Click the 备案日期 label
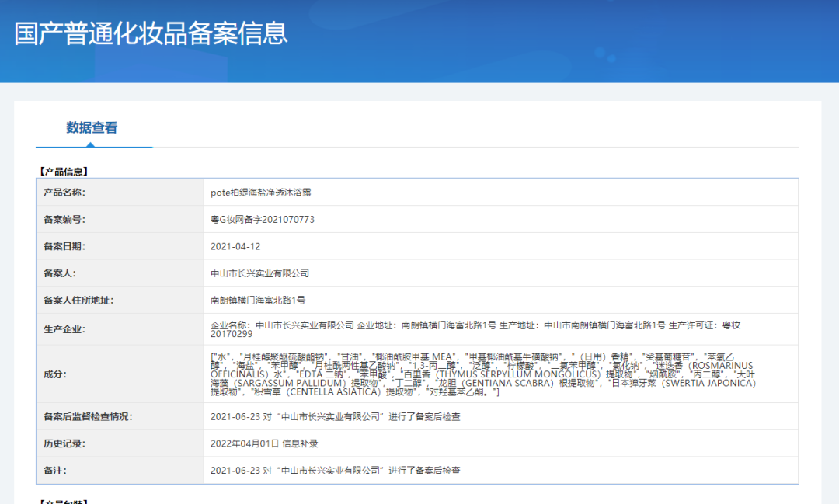The image size is (839, 504). coord(64,247)
